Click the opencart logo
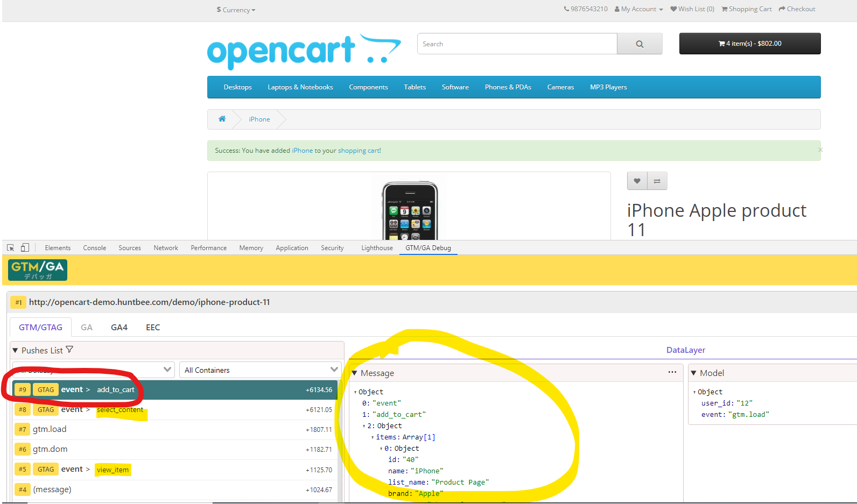 pos(304,52)
